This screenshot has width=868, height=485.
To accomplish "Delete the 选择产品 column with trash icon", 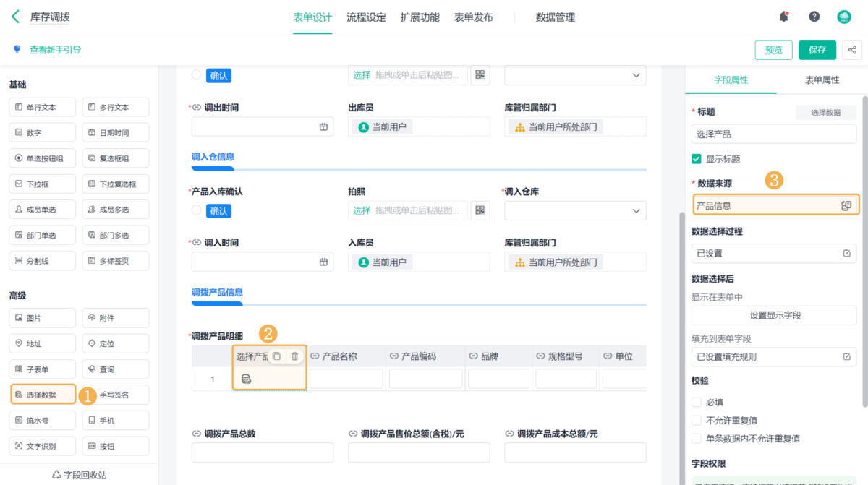I will [294, 356].
